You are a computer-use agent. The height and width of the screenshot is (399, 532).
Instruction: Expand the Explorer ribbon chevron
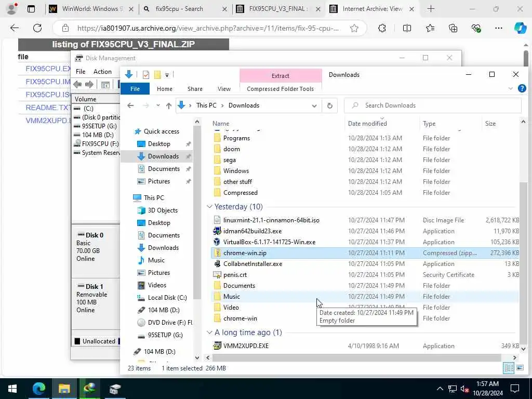[x=510, y=89]
